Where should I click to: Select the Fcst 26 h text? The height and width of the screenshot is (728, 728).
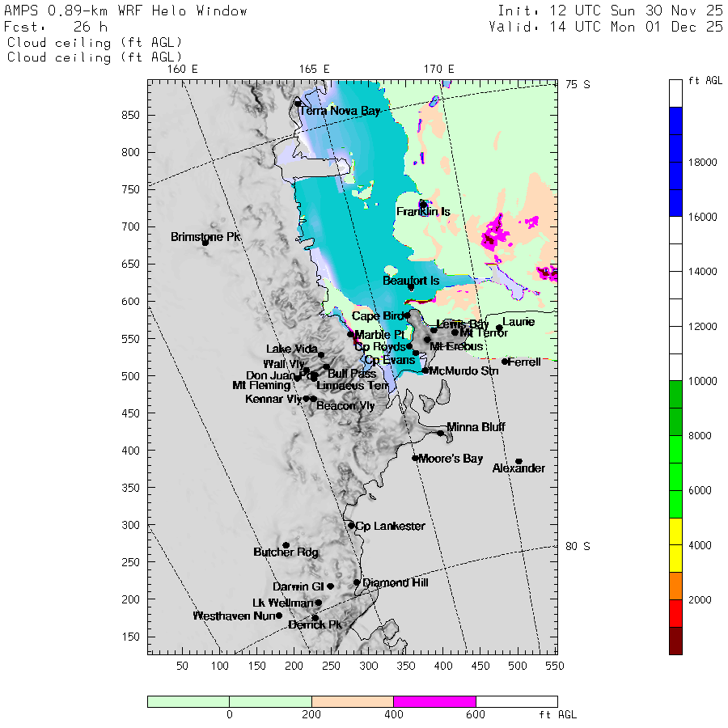[56, 27]
